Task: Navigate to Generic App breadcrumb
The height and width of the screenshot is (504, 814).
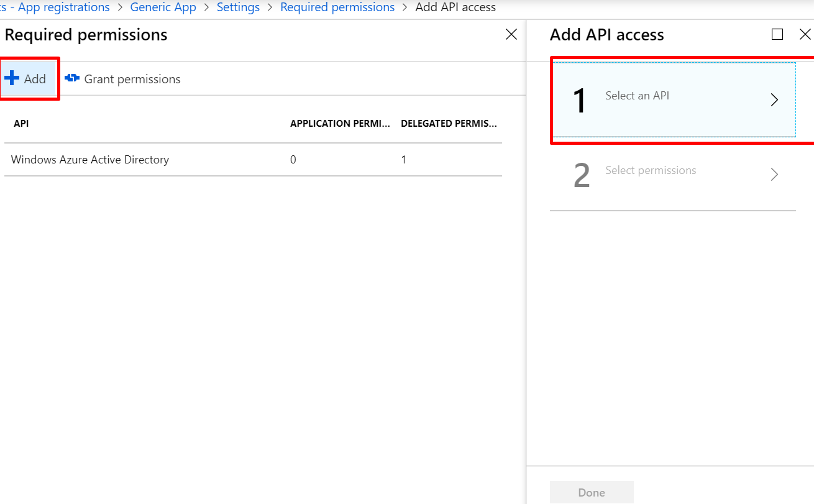Action: click(163, 7)
